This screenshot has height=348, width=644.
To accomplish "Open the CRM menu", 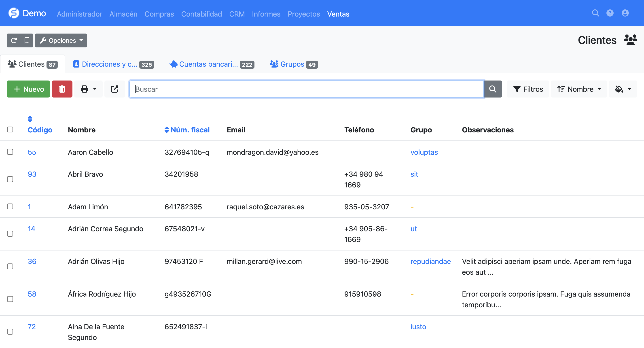I will click(237, 14).
